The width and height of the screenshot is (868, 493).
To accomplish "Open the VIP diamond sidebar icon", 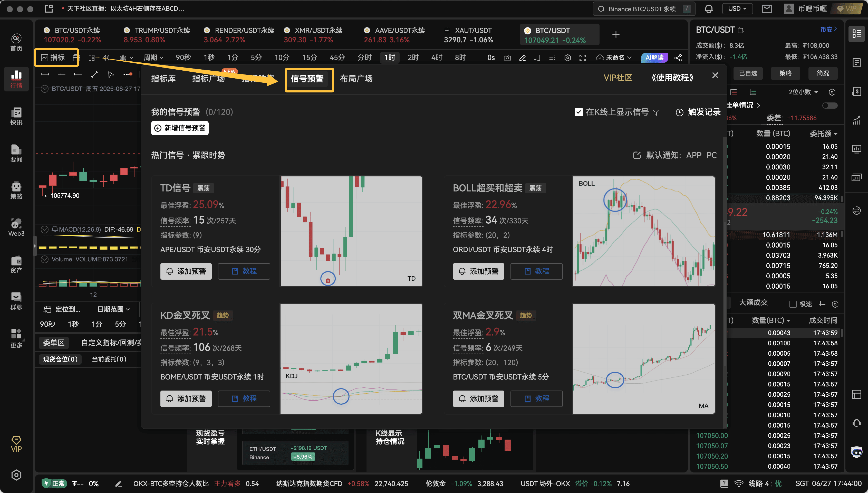I will (x=16, y=443).
